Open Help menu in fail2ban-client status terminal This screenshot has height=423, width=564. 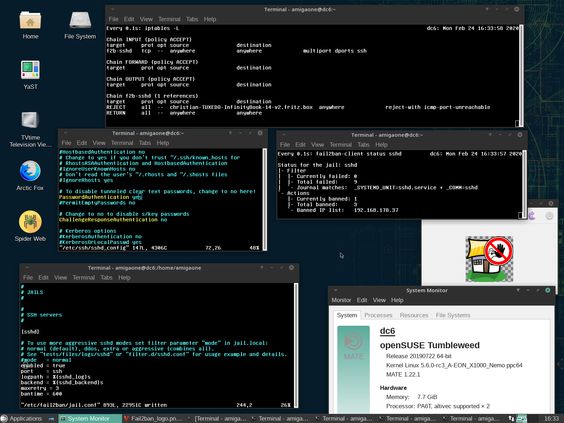coord(381,145)
